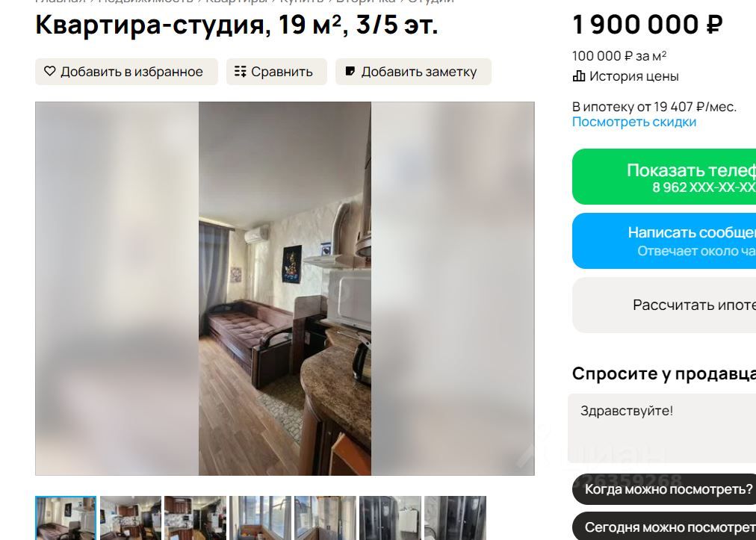This screenshot has width=756, height=540.
Task: Click the note icon in Добавить заметку
Action: (350, 72)
